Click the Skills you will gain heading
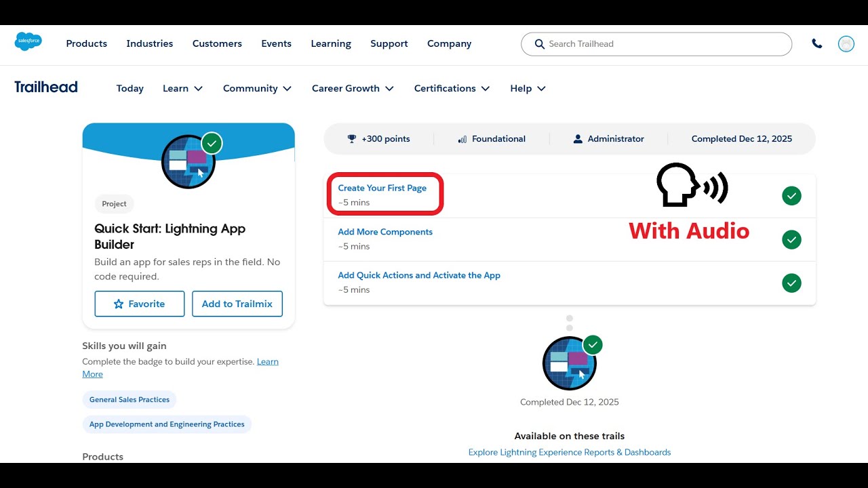The image size is (868, 488). [124, 346]
